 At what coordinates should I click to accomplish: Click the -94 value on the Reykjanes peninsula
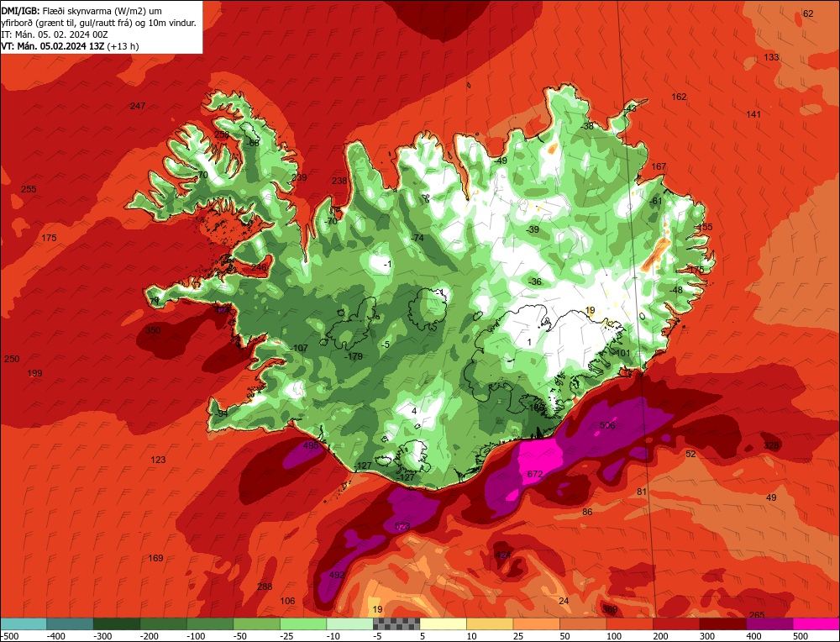click(221, 414)
